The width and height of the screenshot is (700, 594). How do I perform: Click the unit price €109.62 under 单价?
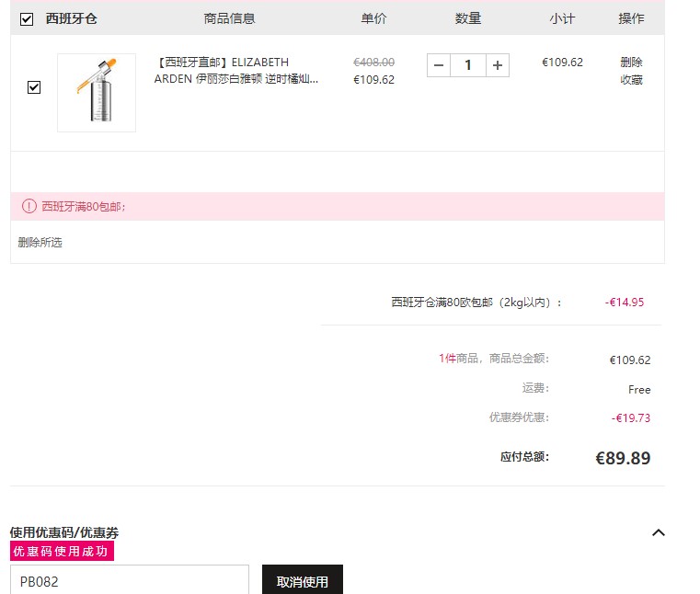click(x=373, y=80)
